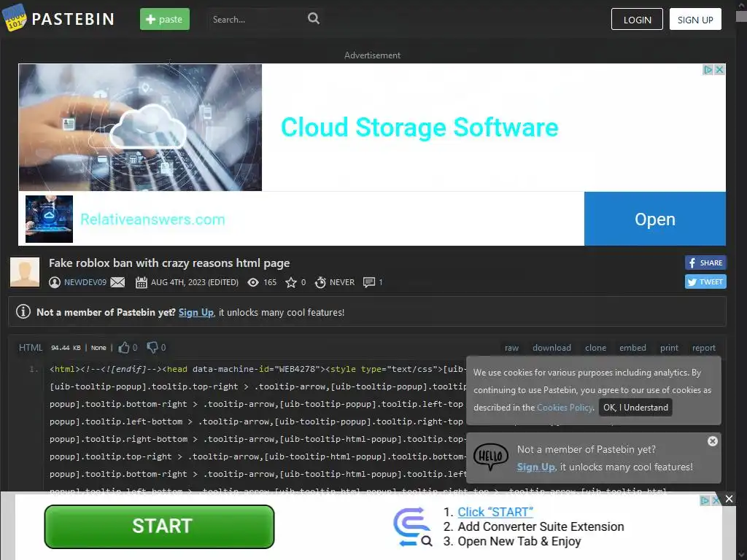
Task: Click the paste title 'Fake roblox ban with crazy reasons html page'
Action: point(169,262)
